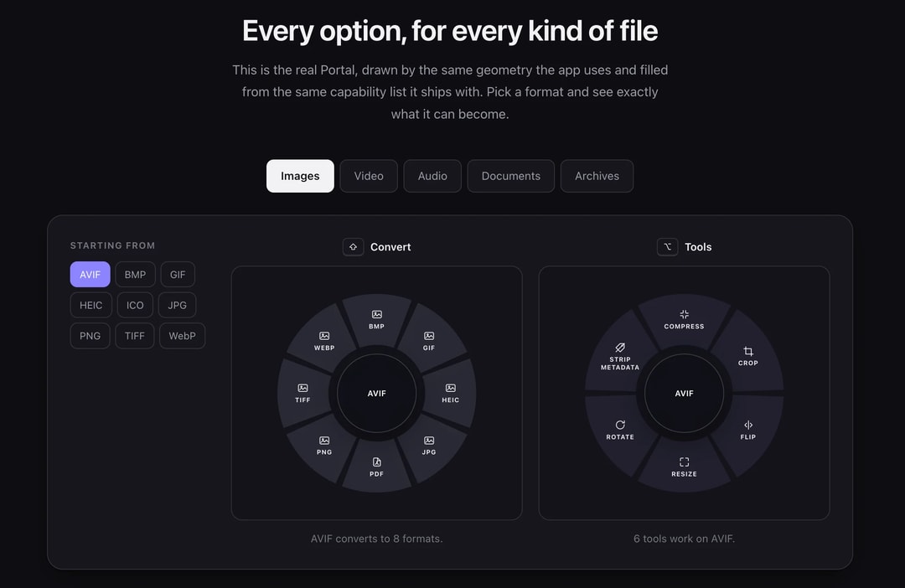Choose the Crop tool segment
This screenshot has height=588, width=905.
coord(748,356)
